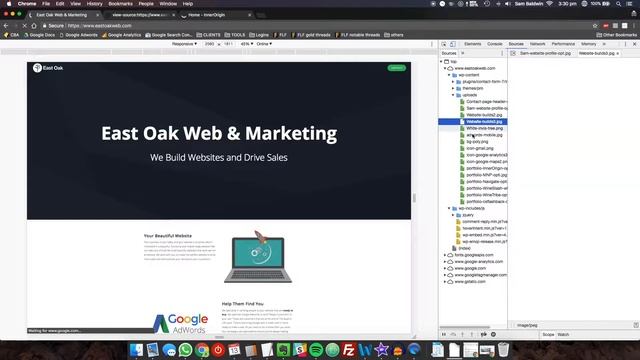Image resolution: width=640 pixels, height=360 pixels.
Task: Click the pause script execution button
Action: 444,335
